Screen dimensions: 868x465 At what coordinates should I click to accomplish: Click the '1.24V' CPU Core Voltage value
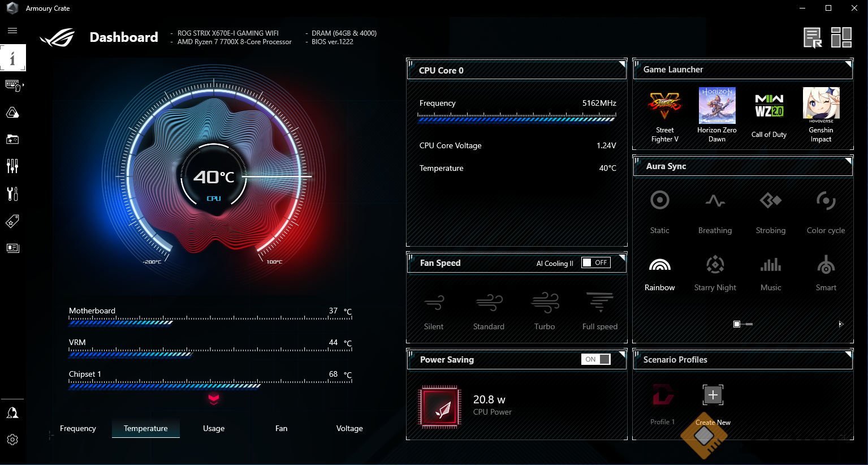(606, 145)
